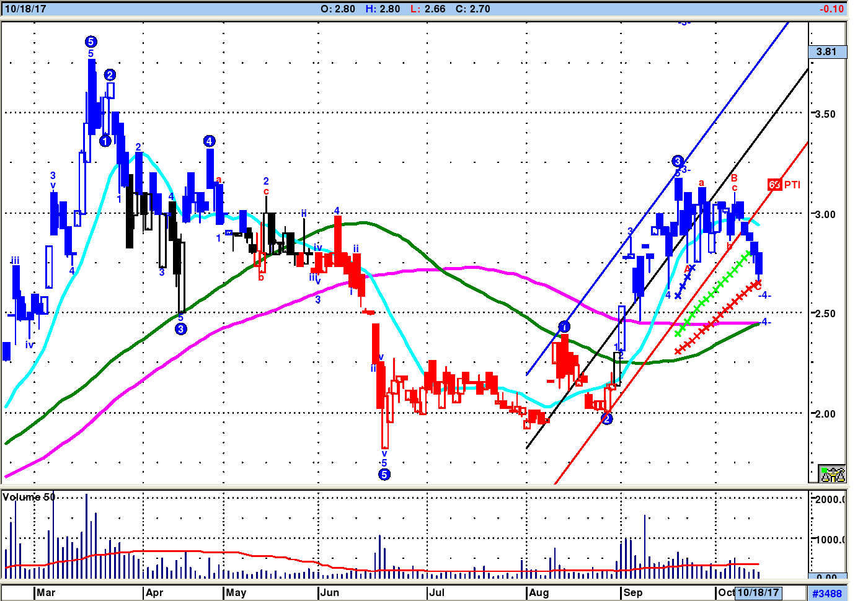Screen dimensions: 868x601
Task: Click circled wave 5 at June low
Action: click(384, 475)
